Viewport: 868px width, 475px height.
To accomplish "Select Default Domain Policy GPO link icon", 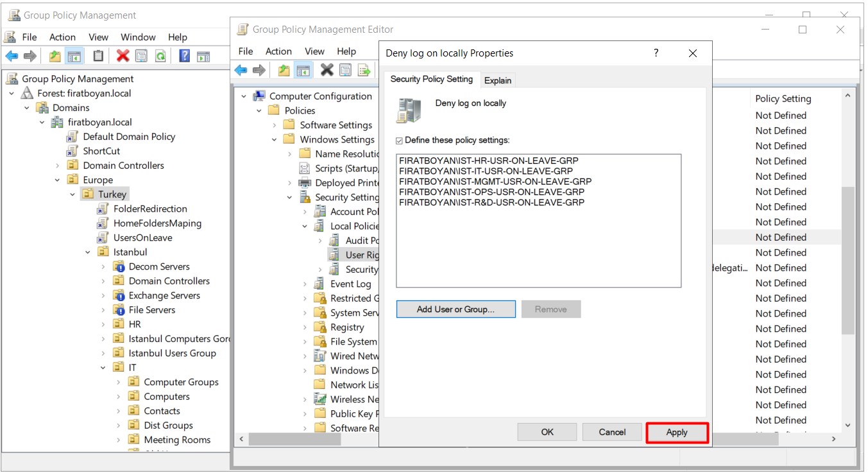I will pos(72,136).
